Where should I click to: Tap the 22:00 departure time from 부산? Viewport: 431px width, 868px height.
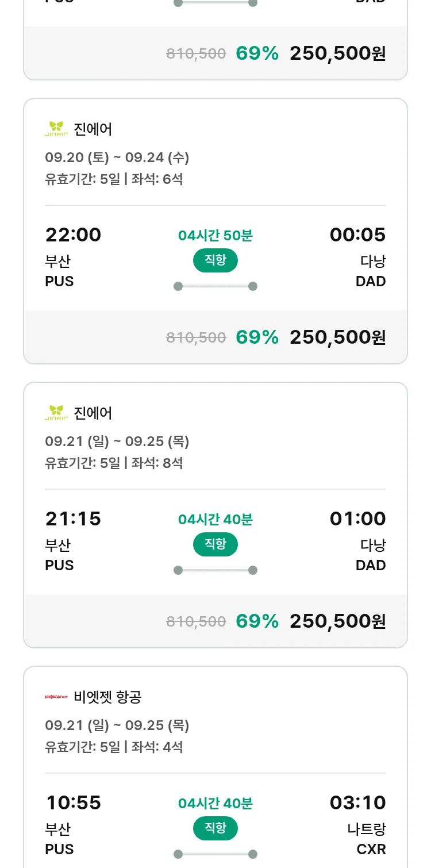tap(73, 235)
